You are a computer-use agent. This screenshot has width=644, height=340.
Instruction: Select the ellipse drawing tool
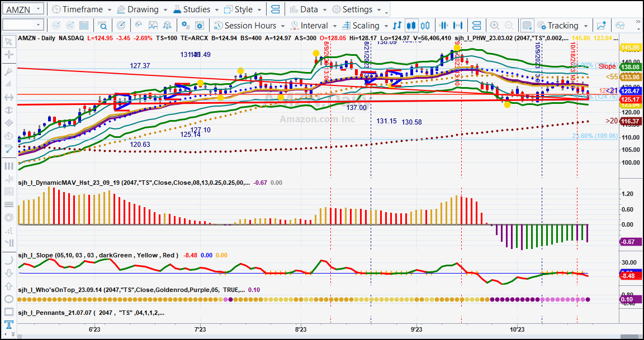[x=8, y=299]
